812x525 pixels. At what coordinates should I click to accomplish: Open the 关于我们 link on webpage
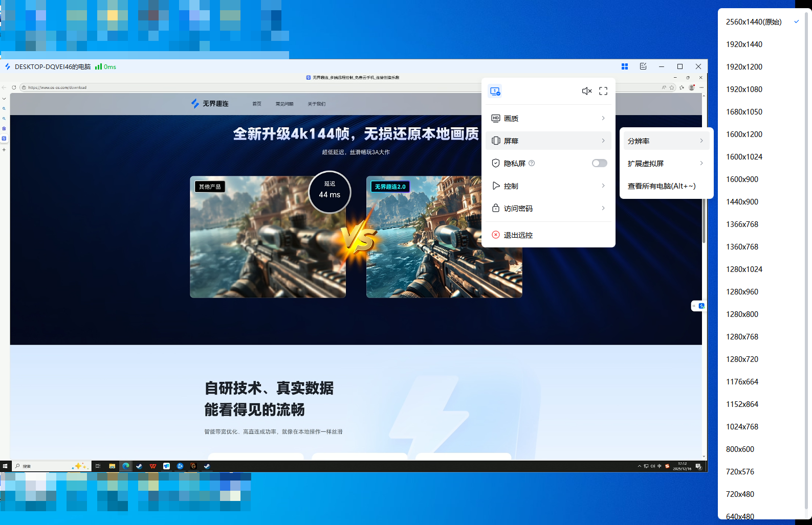[316, 104]
